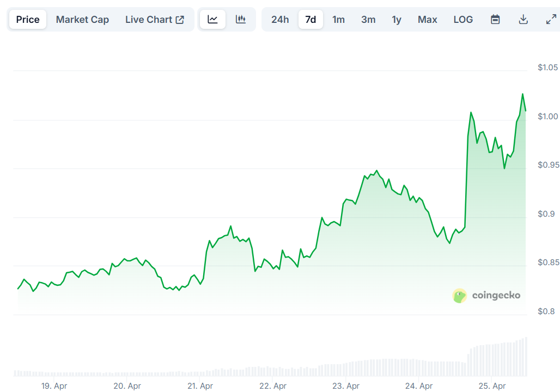
Task: Show the 3m price history
Action: (368, 20)
